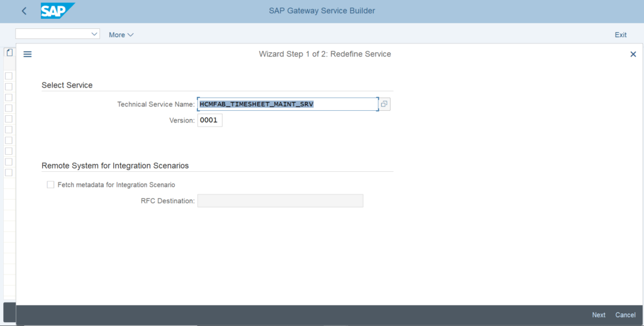Click Next to continue the wizard
Screen dimensions: 644x326
click(599, 315)
